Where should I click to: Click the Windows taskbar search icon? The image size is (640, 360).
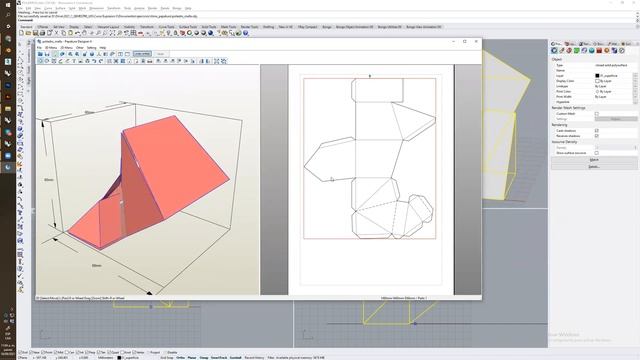pyautogui.click(x=8, y=15)
